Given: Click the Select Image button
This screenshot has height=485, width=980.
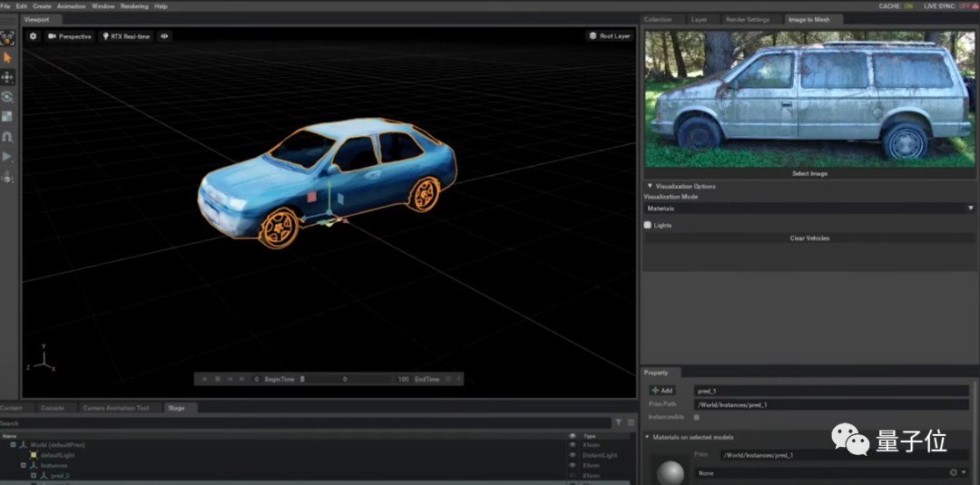Looking at the screenshot, I should click(x=809, y=173).
